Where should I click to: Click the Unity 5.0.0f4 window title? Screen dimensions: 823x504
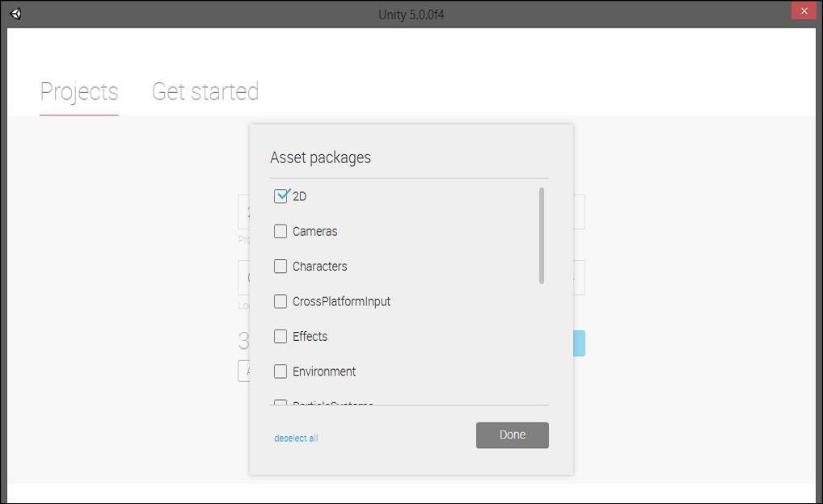[411, 15]
